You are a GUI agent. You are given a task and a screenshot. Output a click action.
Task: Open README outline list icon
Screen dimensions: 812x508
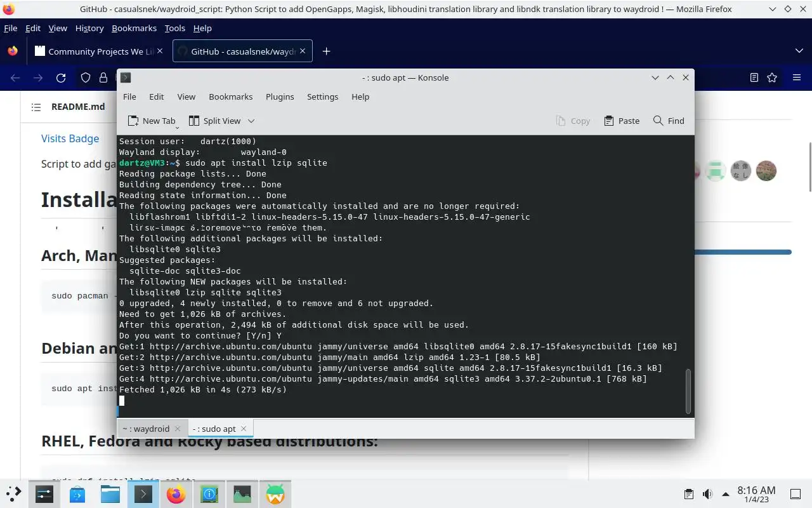[36, 107]
